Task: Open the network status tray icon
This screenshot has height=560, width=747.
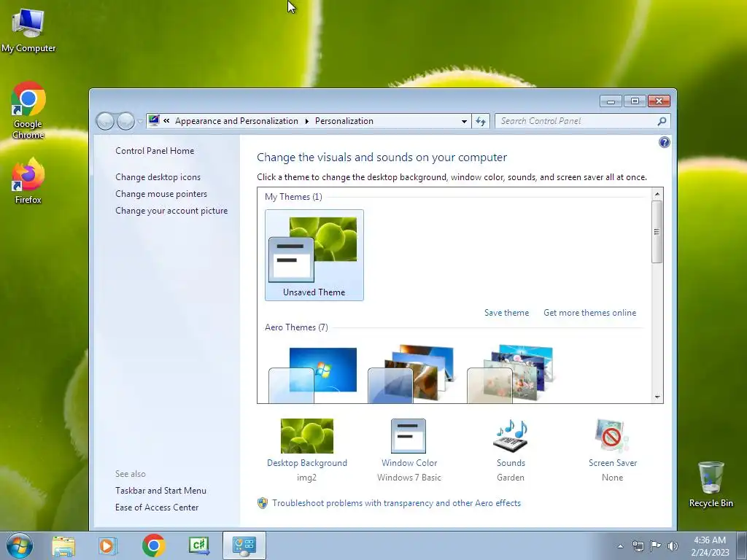Action: (x=638, y=546)
